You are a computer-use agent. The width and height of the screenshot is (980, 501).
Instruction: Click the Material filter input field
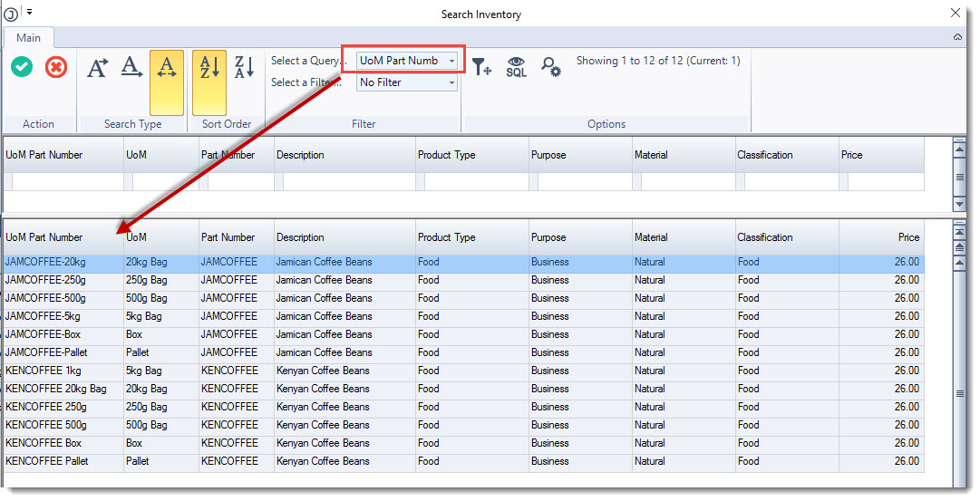(x=688, y=182)
